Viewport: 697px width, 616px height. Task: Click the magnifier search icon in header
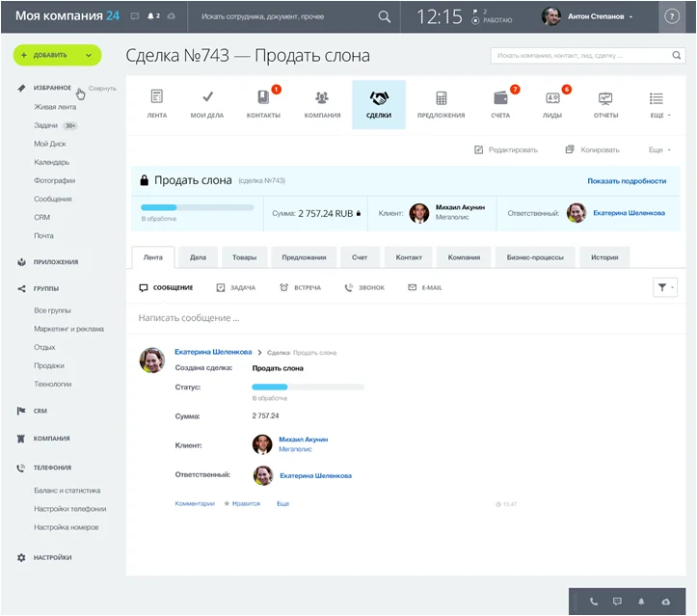click(385, 16)
